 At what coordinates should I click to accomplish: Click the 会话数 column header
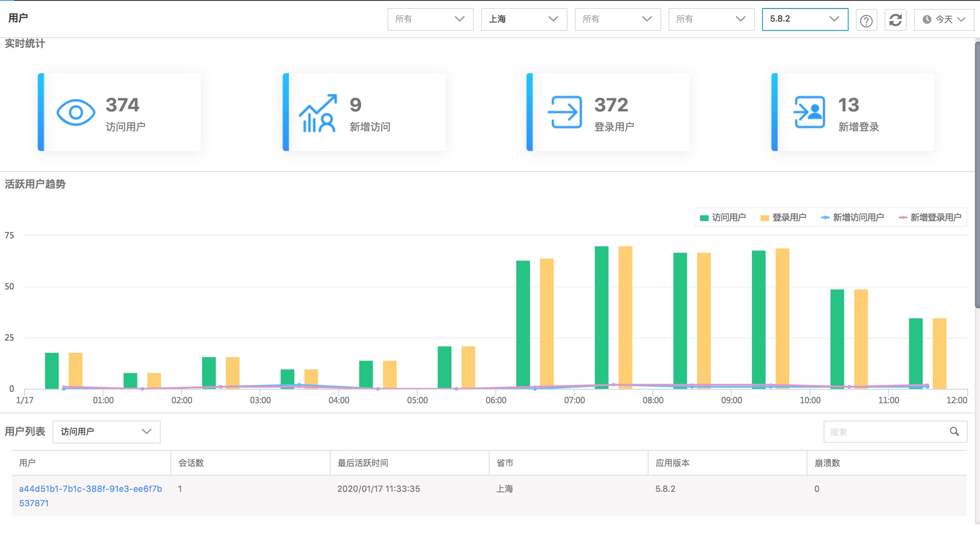click(251, 463)
